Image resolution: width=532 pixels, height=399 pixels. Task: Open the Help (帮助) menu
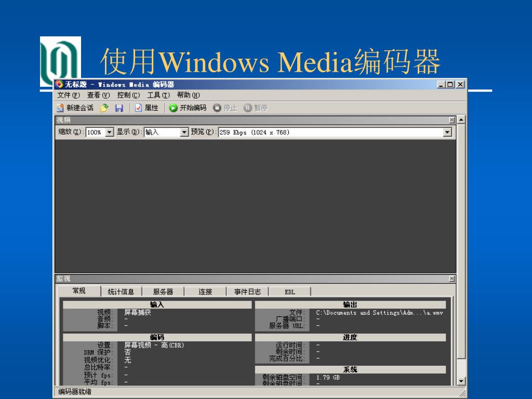point(188,95)
